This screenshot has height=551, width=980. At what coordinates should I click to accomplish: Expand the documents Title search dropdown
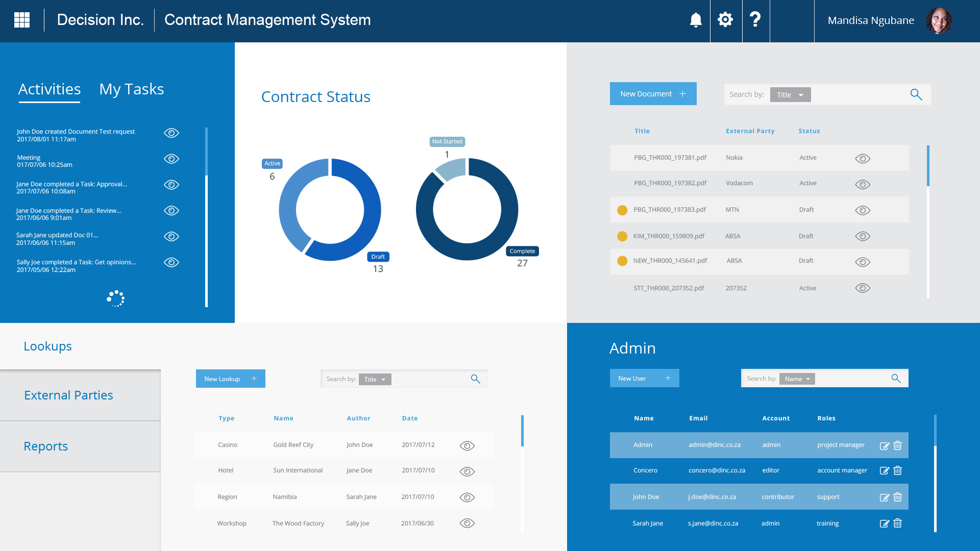(790, 95)
